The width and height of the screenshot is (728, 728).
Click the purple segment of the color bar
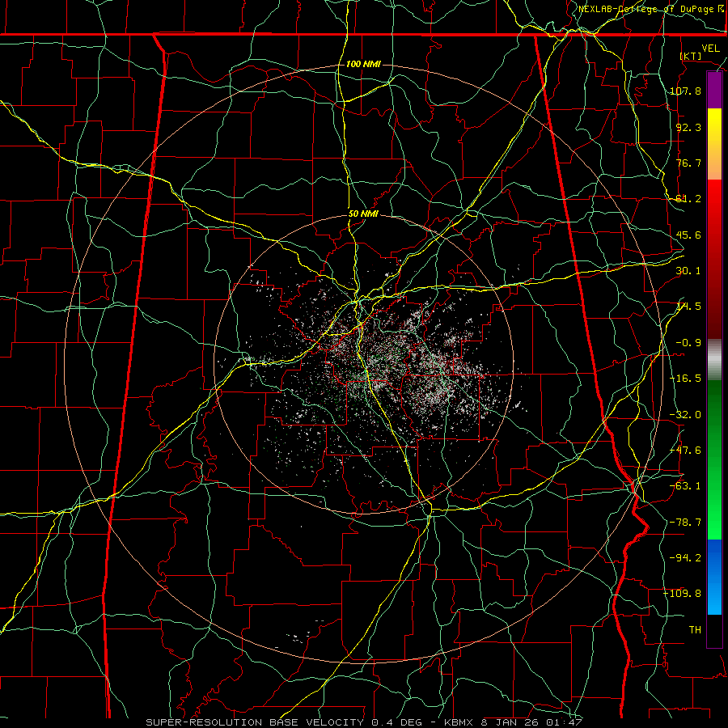[x=714, y=91]
